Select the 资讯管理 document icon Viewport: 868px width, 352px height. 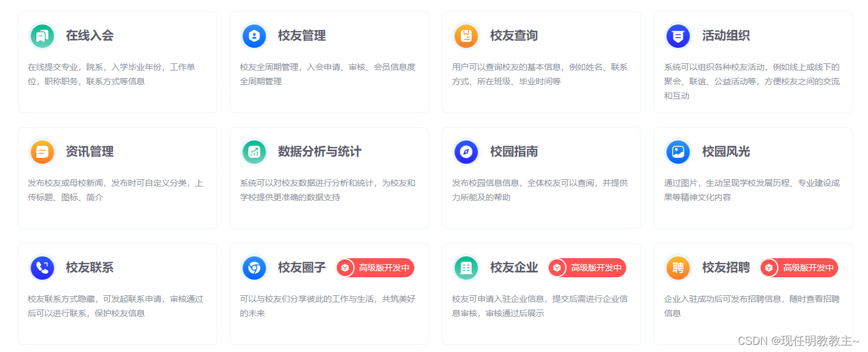point(42,152)
